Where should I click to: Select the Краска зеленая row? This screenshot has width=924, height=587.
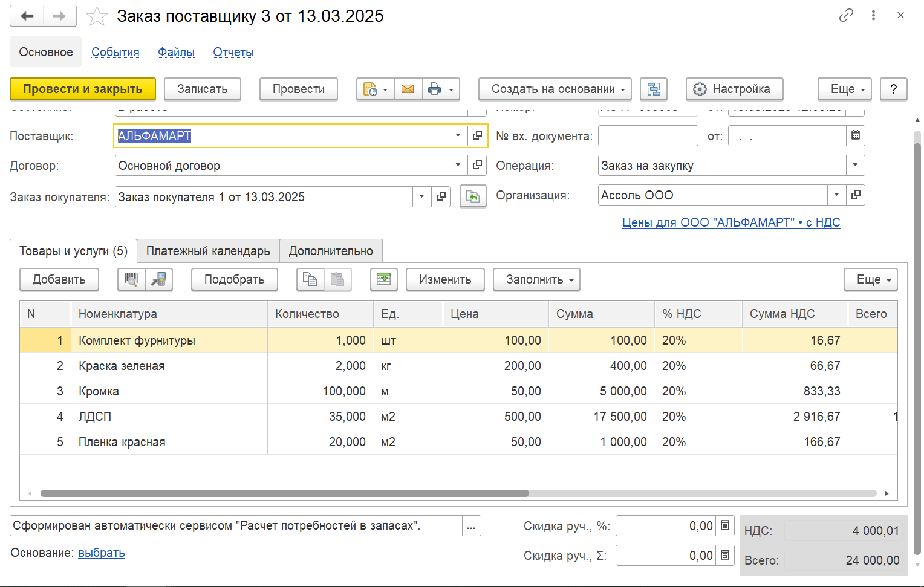pos(458,366)
